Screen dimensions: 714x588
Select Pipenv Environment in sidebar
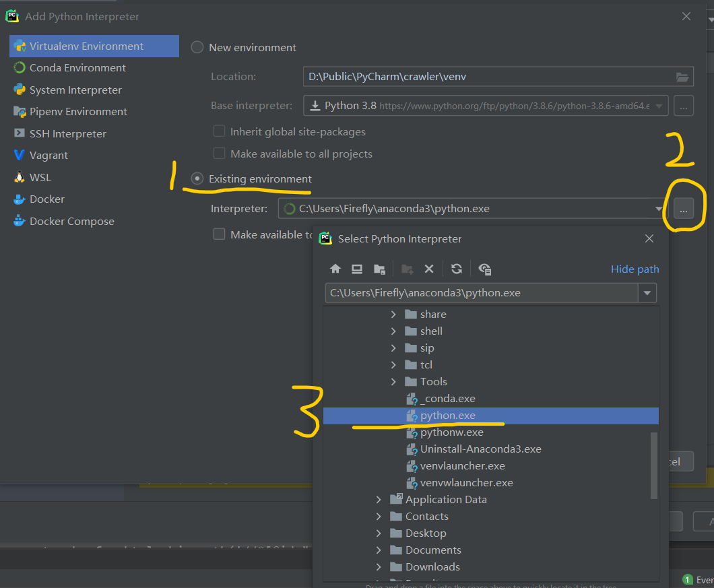click(94, 112)
